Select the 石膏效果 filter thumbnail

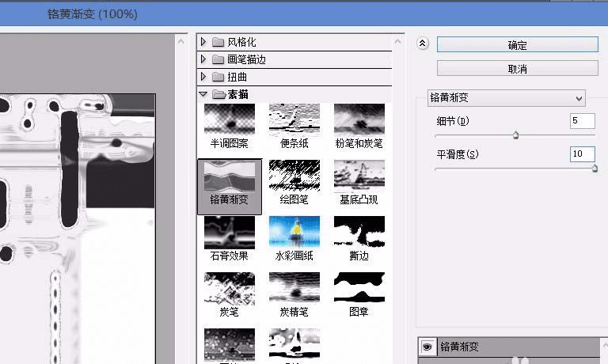point(230,233)
